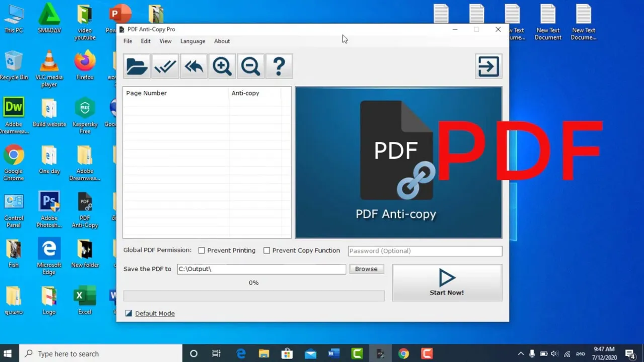Screen dimensions: 644x362
Task: Select Microsoft Edge desktop icon
Action: point(49,256)
